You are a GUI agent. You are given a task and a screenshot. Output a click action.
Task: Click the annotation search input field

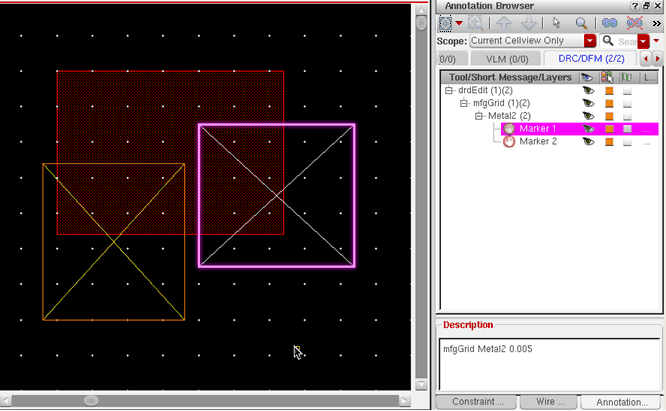pos(626,41)
